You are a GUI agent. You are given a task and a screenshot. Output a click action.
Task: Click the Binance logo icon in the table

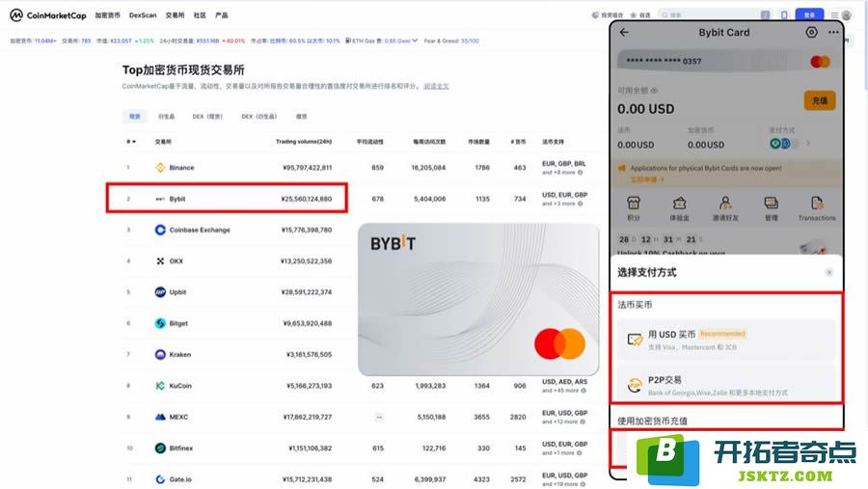(160, 167)
